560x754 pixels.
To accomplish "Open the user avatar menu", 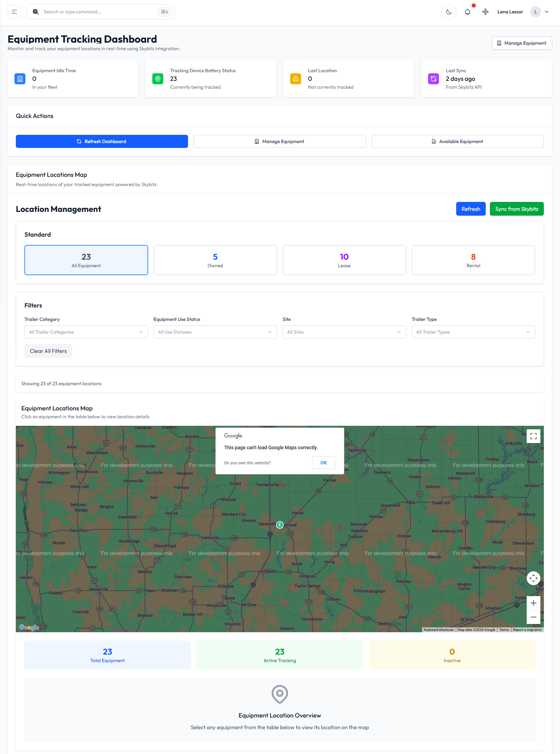I will pos(535,12).
